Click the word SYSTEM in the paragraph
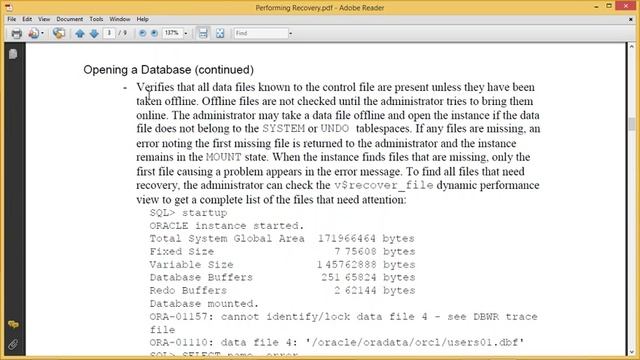This screenshot has width=640, height=360. tap(284, 129)
